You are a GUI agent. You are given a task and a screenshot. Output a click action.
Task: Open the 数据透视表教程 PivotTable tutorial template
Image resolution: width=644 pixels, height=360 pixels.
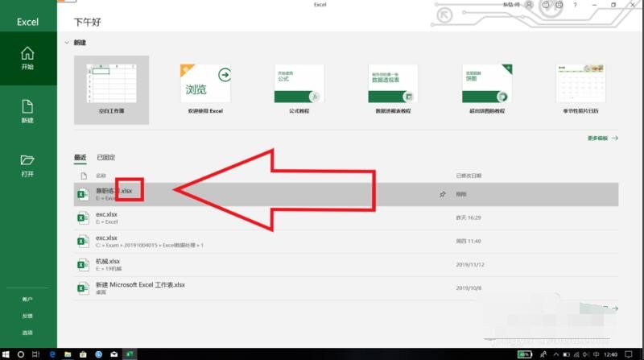coord(392,90)
